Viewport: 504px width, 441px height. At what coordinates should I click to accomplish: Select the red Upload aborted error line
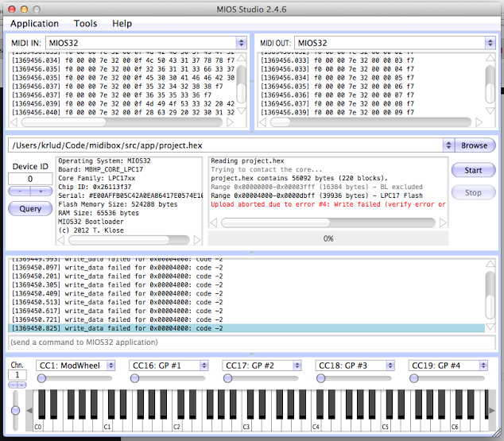coord(328,204)
